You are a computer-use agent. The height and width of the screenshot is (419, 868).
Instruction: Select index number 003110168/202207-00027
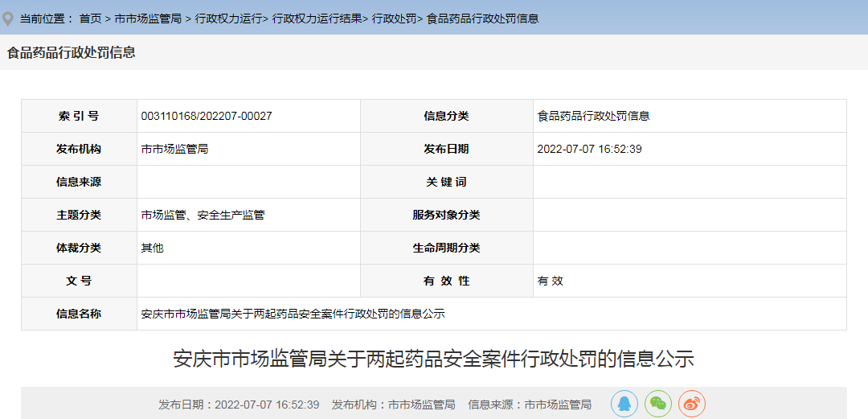tap(207, 116)
